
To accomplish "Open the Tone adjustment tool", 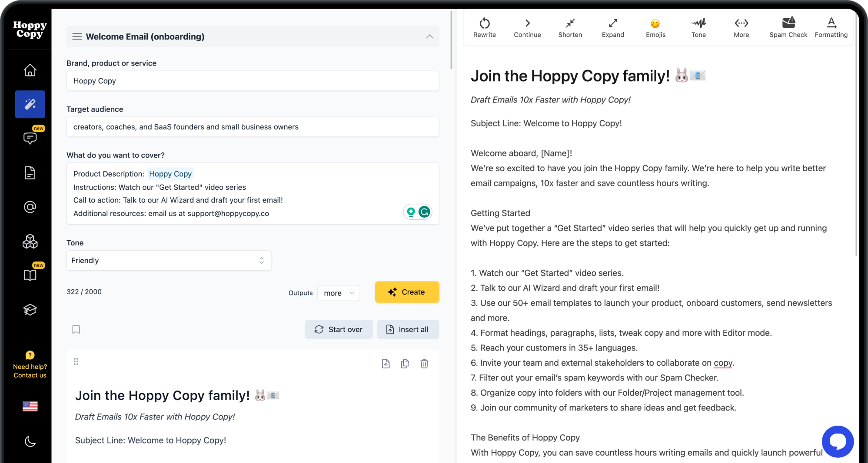I will [698, 27].
